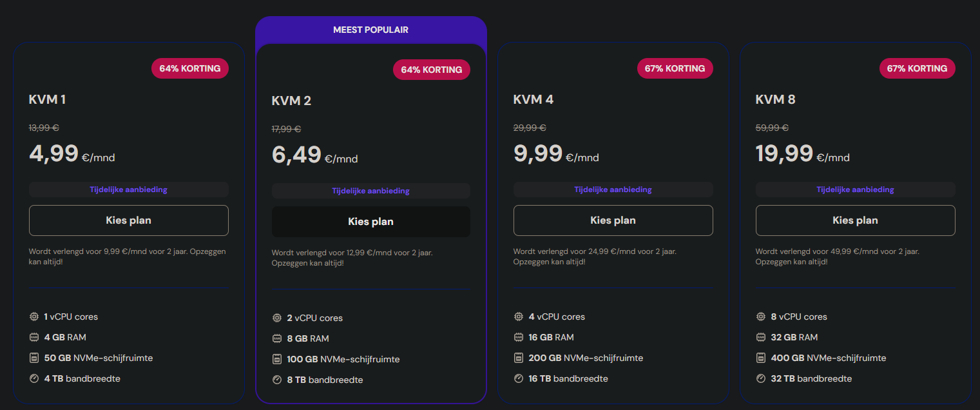Open the Tijdelijke aanbieding link under KVM 1
This screenshot has width=980, height=410.
tap(129, 189)
